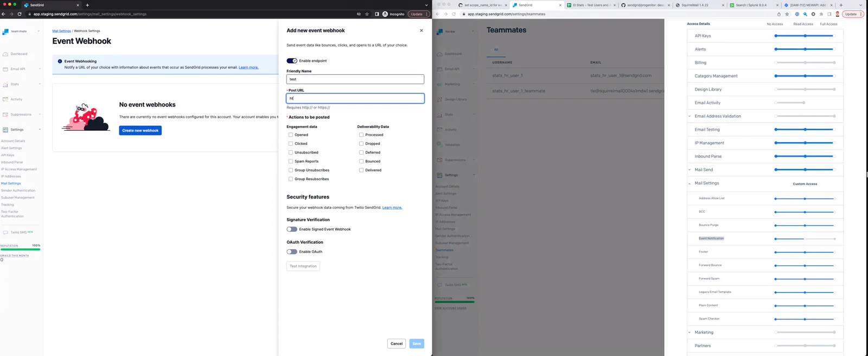Screen dimensions: 868x356
Task: Turn on Enable Signed Event Webhook
Action: click(292, 229)
